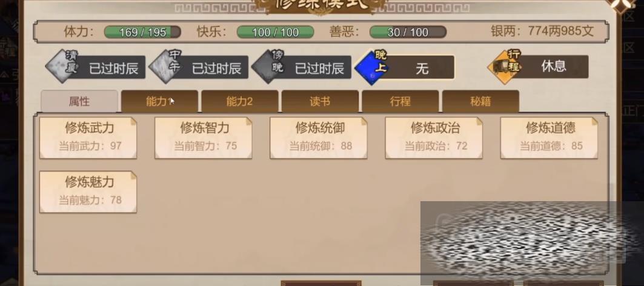This screenshot has height=286, width=644.
Task: Click the 傍晚 dusk diamond icon
Action: point(268,67)
